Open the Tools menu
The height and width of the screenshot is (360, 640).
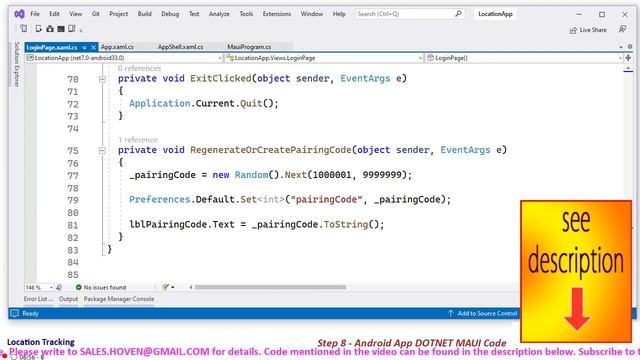[x=246, y=14]
